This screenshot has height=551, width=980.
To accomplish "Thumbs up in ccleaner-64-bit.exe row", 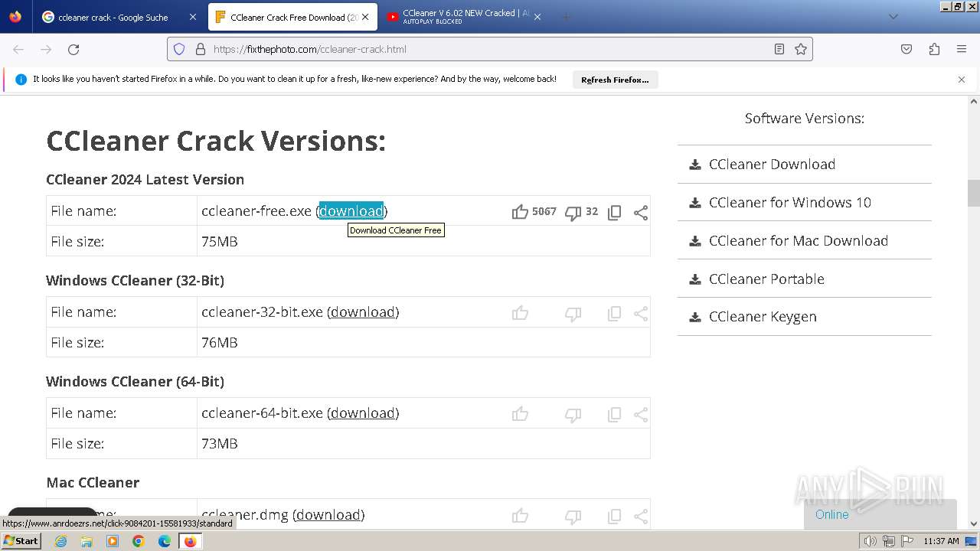I will tap(520, 414).
